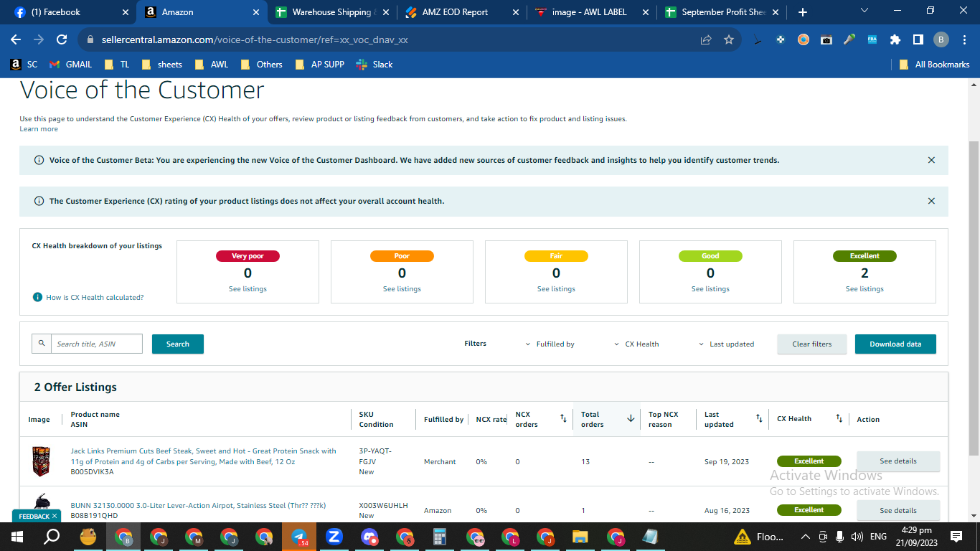Switch to the Facebook tab
Viewport: 980px width, 551px height.
pos(71,12)
